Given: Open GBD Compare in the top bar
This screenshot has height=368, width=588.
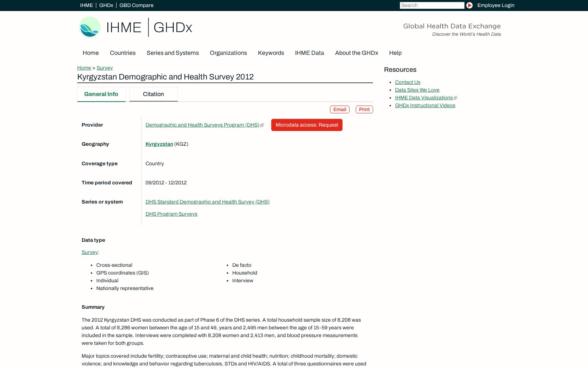Looking at the screenshot, I should click(136, 5).
